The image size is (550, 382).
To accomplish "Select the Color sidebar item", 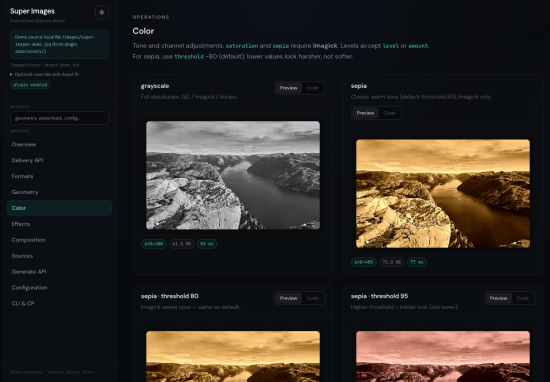I will 59,208.
